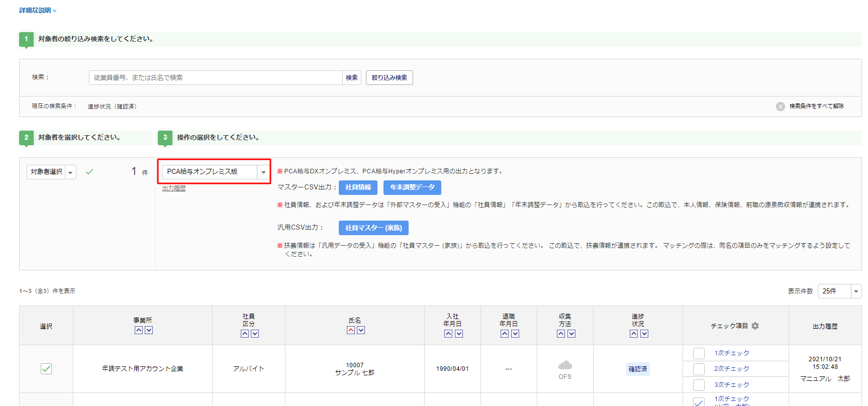Check the 3次チェック box

(699, 385)
